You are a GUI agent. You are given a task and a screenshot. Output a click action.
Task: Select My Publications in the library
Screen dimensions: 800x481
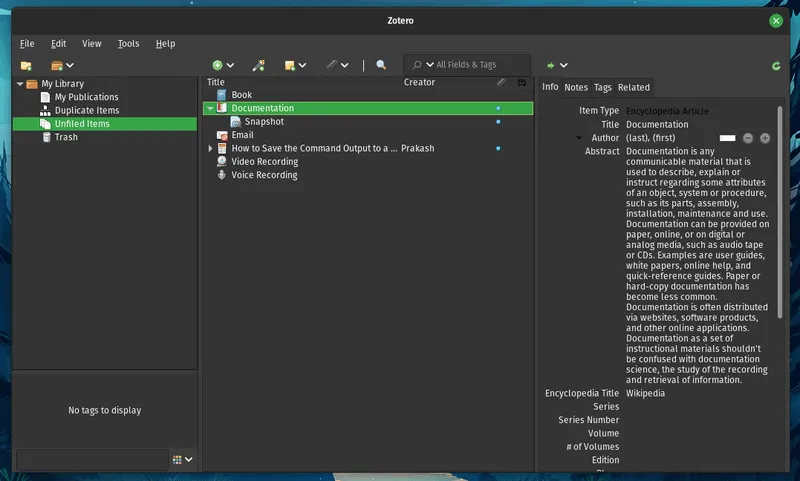(86, 97)
